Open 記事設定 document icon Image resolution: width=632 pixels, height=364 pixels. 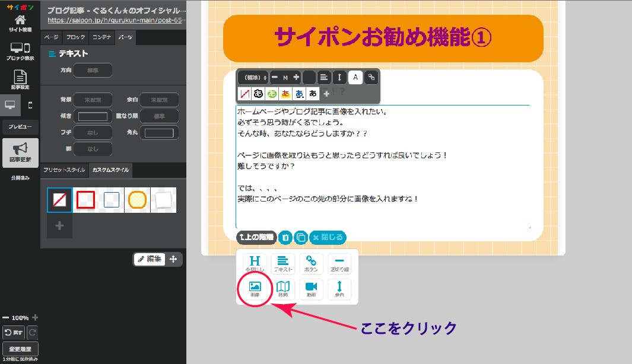(20, 79)
